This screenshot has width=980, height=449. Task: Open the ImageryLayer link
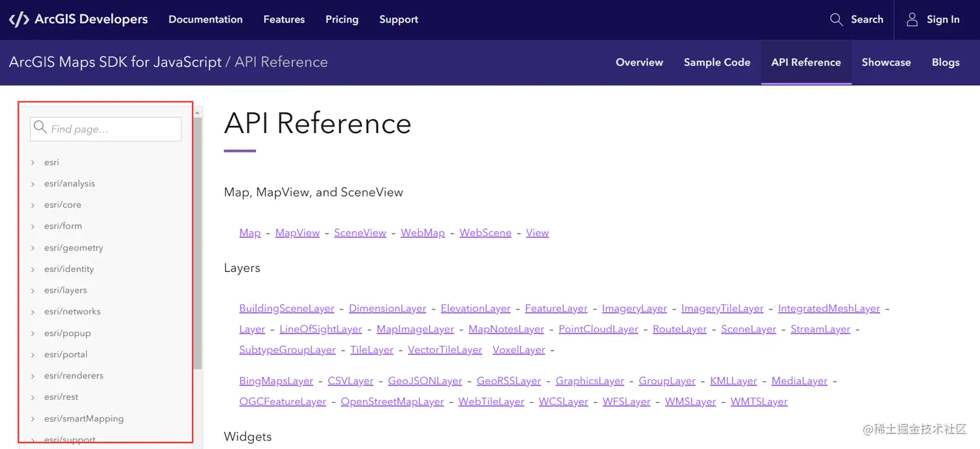coord(635,309)
